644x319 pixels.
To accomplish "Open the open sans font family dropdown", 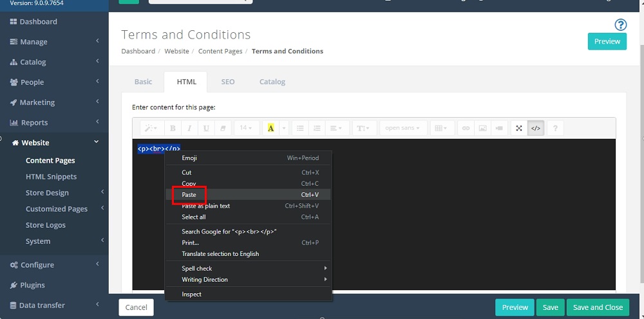I will pyautogui.click(x=403, y=128).
